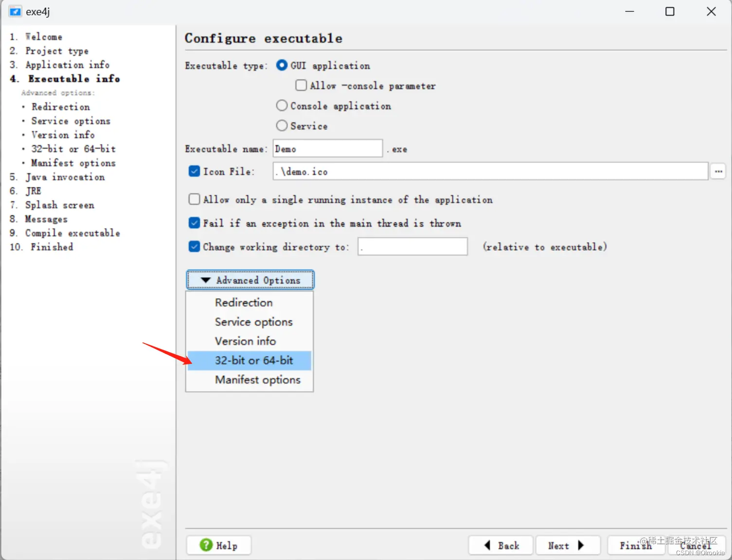This screenshot has width=732, height=560.
Task: Go Back to the previous step
Action: pos(500,545)
